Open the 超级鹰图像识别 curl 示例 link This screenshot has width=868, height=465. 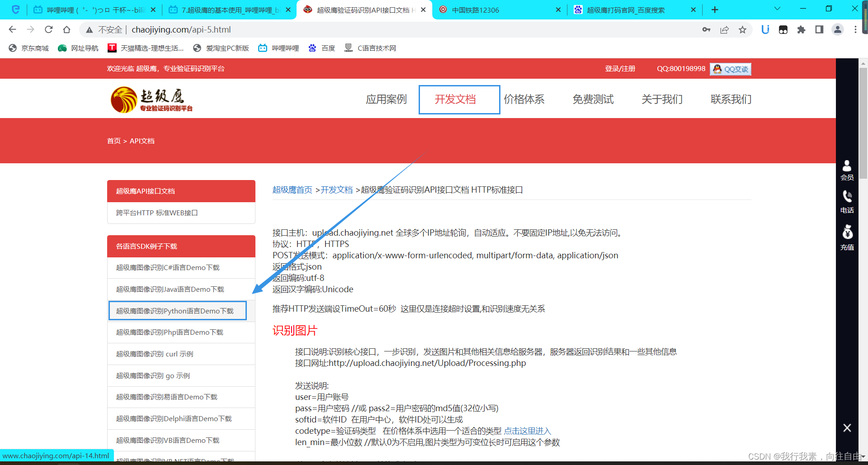coord(181,354)
